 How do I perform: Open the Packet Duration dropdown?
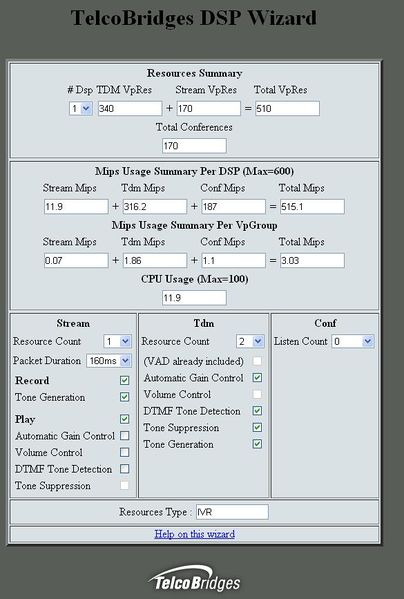(109, 361)
